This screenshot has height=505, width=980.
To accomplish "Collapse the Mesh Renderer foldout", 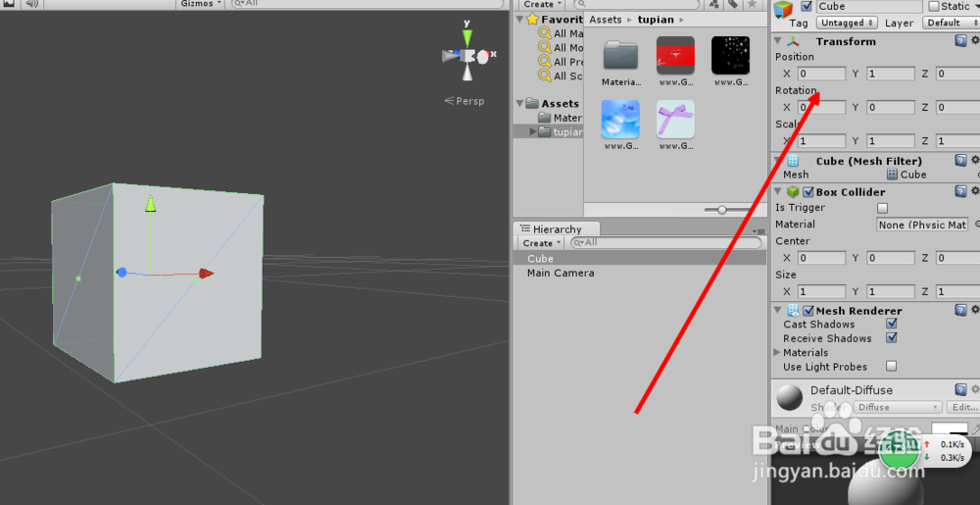I will [778, 310].
